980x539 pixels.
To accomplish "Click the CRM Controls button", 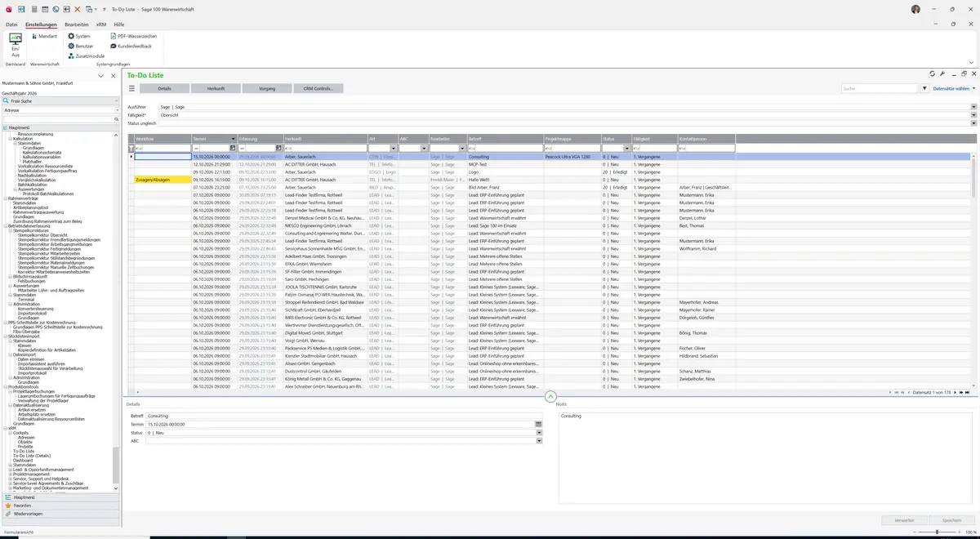I will click(x=318, y=88).
